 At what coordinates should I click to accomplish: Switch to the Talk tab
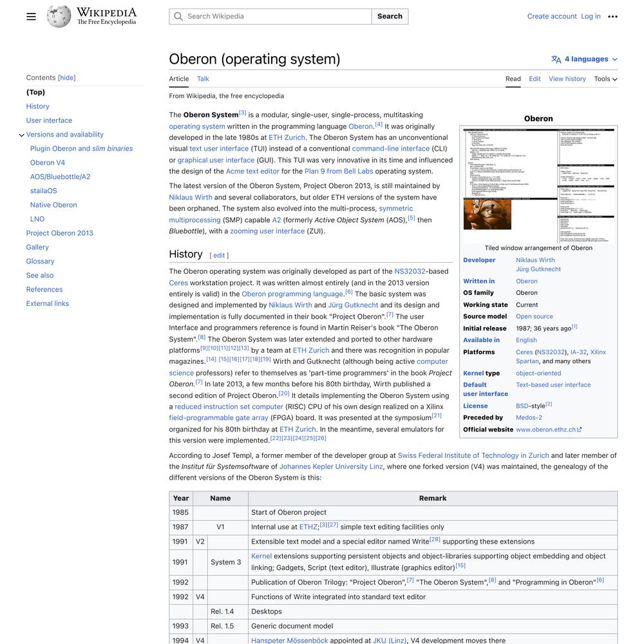[203, 79]
